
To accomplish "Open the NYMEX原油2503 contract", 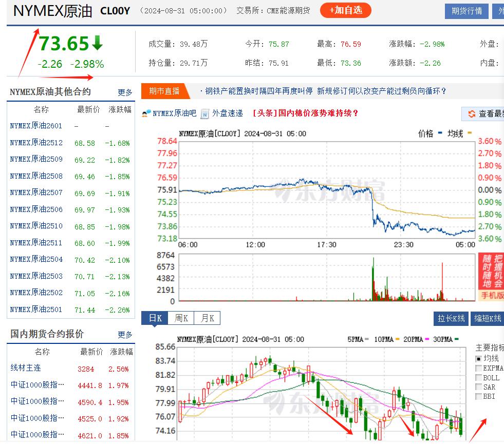I will [x=36, y=276].
